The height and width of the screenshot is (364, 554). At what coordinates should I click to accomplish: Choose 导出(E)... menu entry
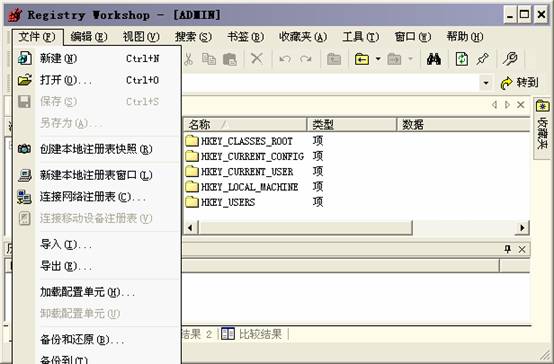pos(97,266)
